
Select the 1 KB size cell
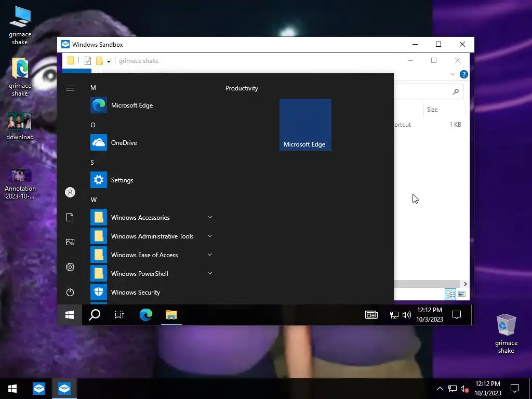(x=455, y=125)
